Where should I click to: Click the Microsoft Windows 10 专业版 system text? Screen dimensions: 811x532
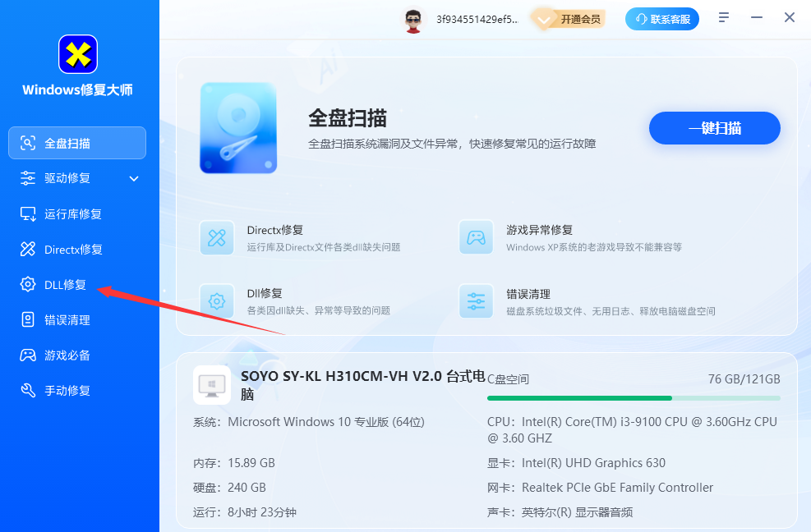point(326,422)
